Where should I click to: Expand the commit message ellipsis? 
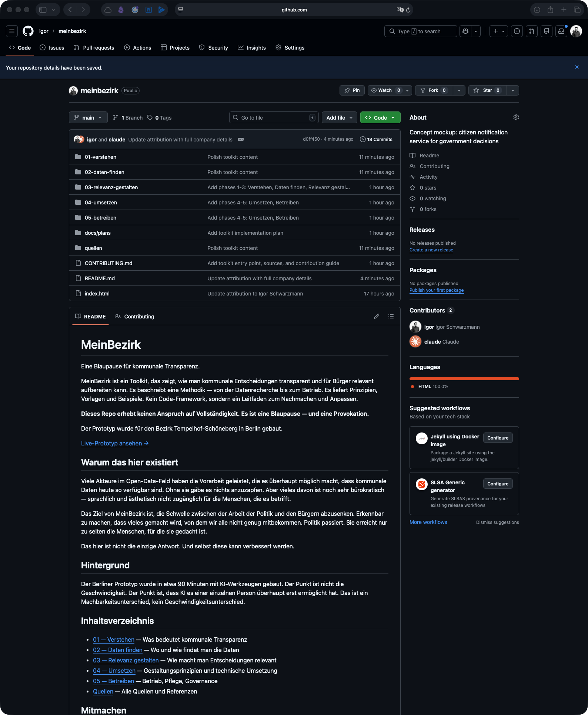241,139
